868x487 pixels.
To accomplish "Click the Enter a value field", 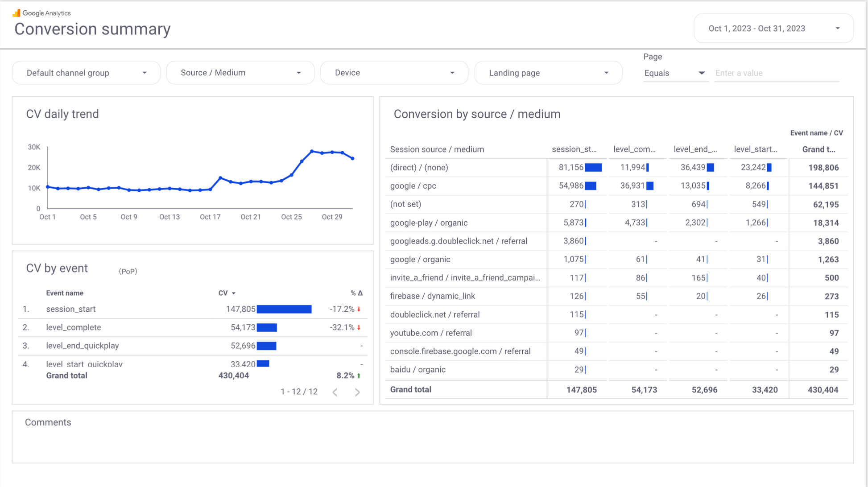I will [x=776, y=73].
